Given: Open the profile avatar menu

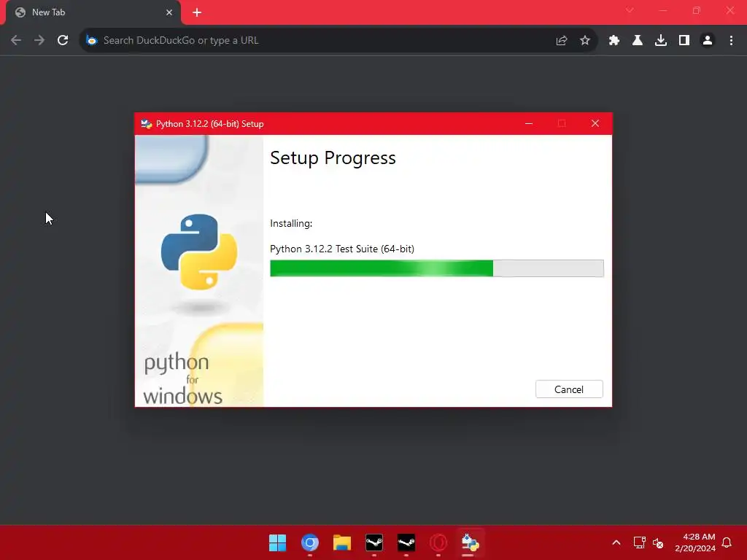Looking at the screenshot, I should coord(708,41).
